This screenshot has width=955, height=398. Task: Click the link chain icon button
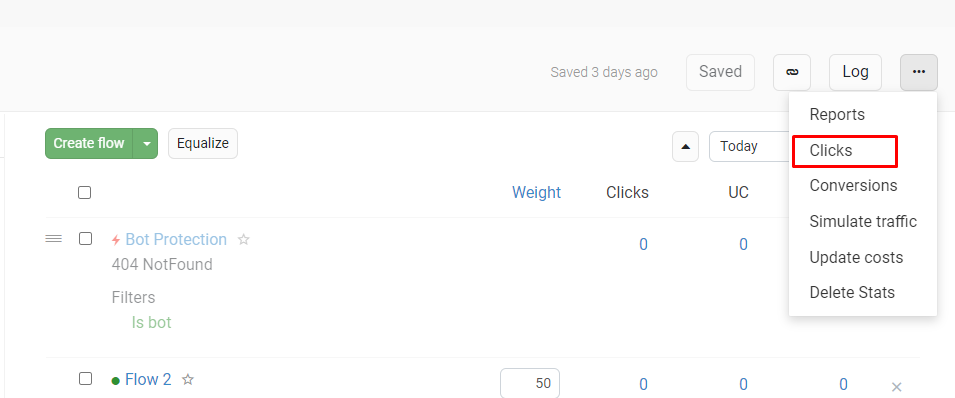[792, 73]
